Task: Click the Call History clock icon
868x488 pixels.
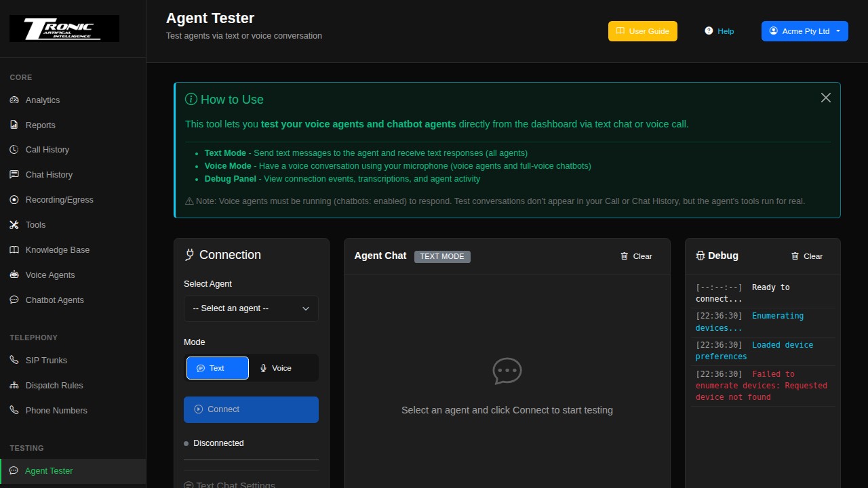Action: (x=14, y=150)
